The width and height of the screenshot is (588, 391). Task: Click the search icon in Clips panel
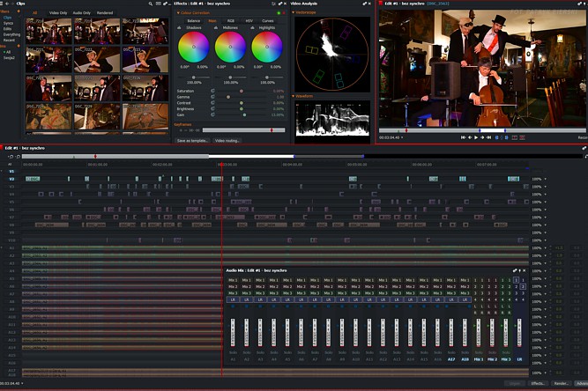[152, 4]
